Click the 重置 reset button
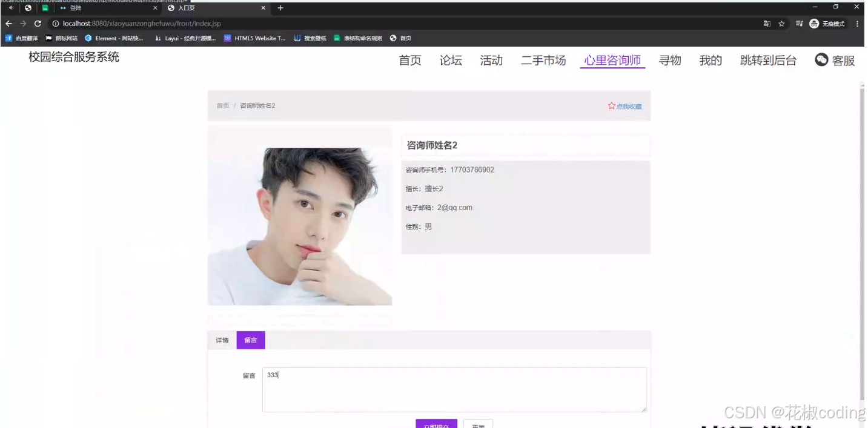 tap(478, 423)
